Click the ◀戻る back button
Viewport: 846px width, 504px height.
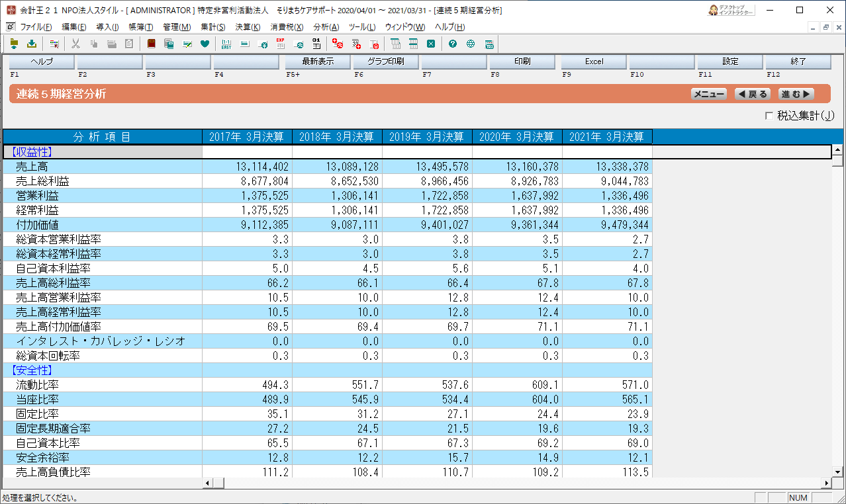click(x=753, y=95)
